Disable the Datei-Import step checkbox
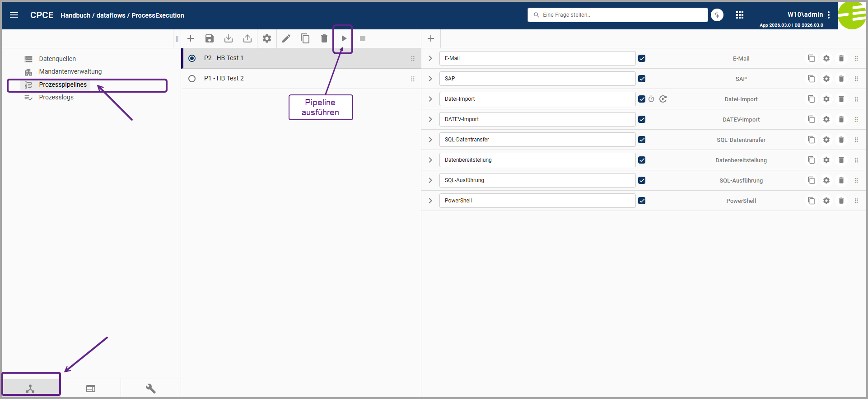 tap(642, 99)
